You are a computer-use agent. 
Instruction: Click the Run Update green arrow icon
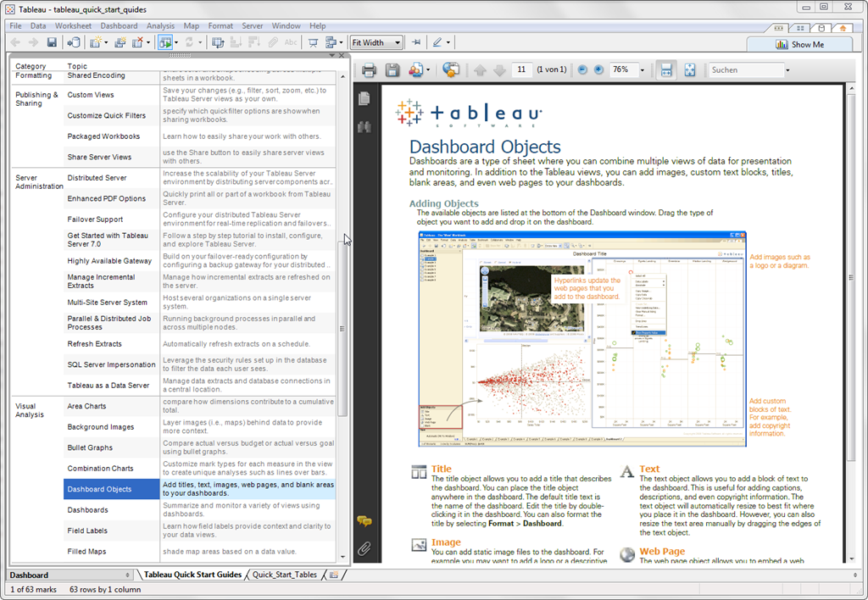pos(165,42)
